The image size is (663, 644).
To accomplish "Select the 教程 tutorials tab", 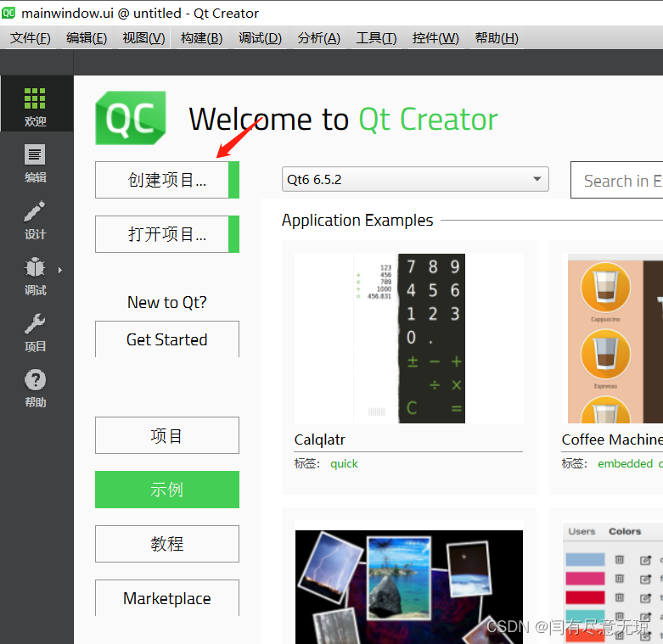I will tap(167, 543).
